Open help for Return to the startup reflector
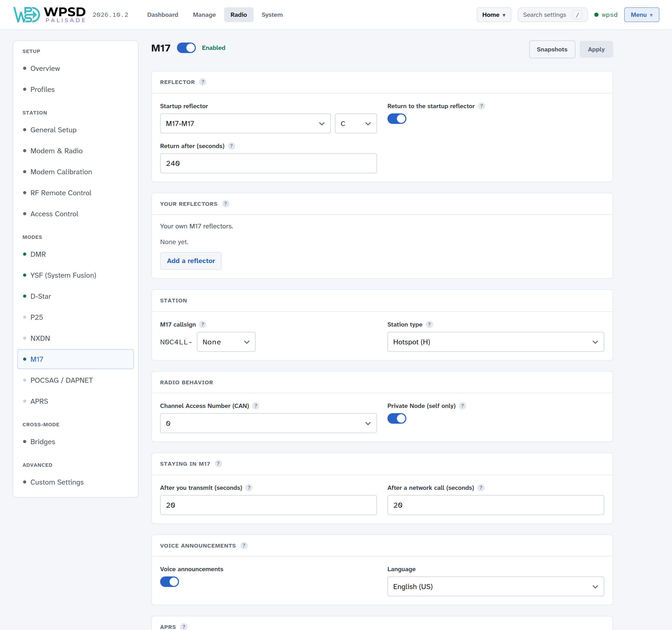 pyautogui.click(x=481, y=106)
